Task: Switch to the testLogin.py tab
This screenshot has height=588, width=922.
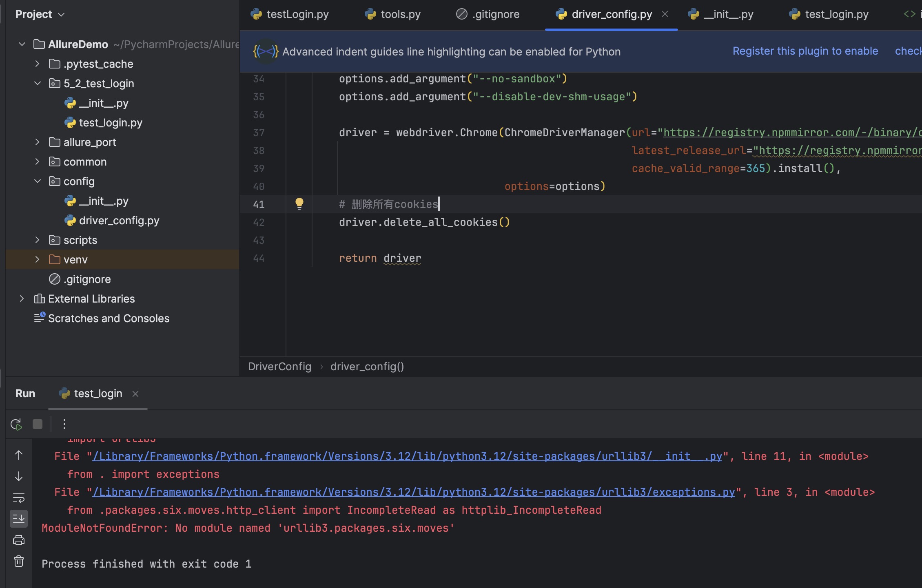Action: [x=290, y=14]
